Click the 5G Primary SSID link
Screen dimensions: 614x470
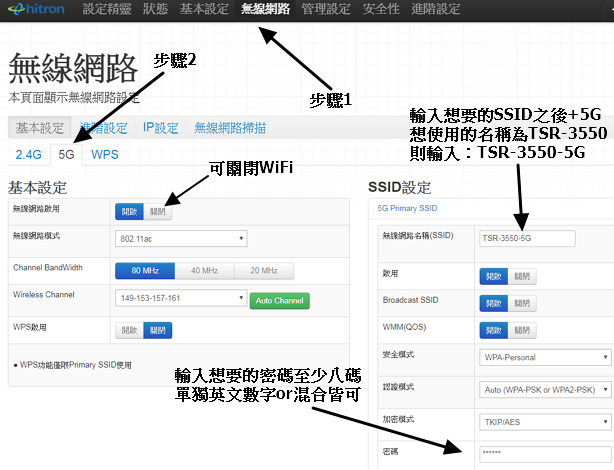point(407,208)
